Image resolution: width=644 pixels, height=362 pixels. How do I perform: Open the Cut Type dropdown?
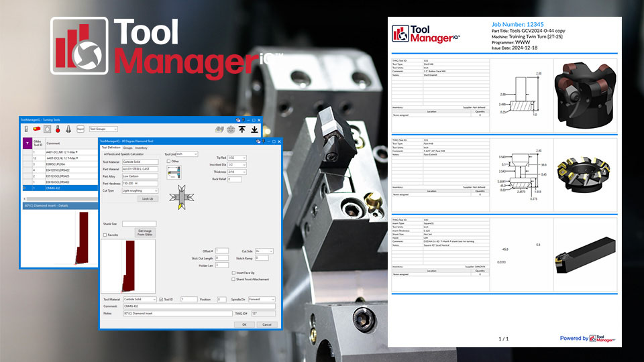click(140, 190)
